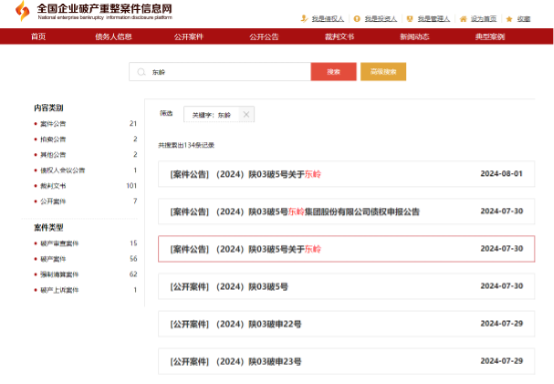
Task: Open the 债务人信息 navigation tab
Action: tap(113, 37)
